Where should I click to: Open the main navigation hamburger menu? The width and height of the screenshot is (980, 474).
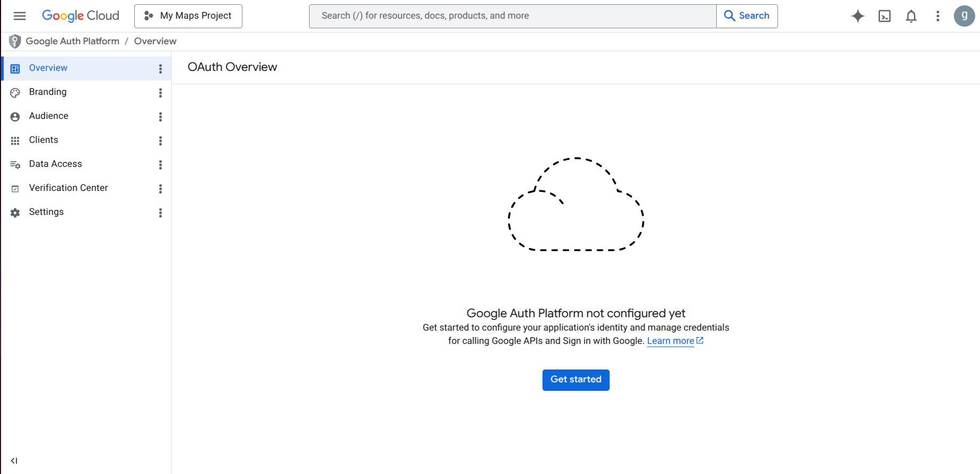(x=20, y=16)
